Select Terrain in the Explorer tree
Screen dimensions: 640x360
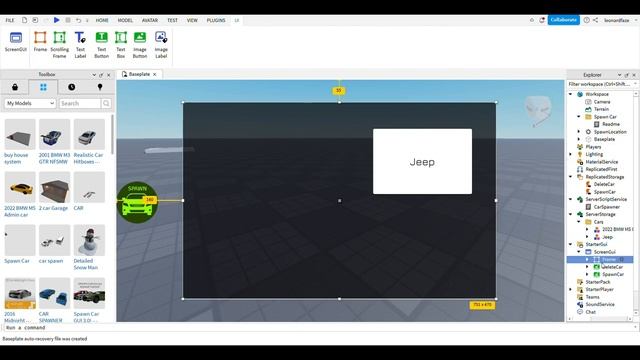point(601,109)
